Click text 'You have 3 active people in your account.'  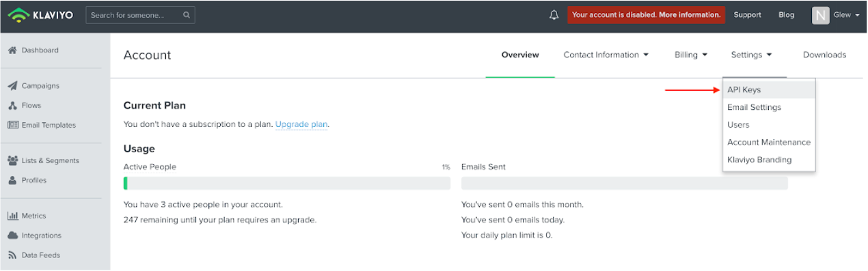[x=203, y=204]
